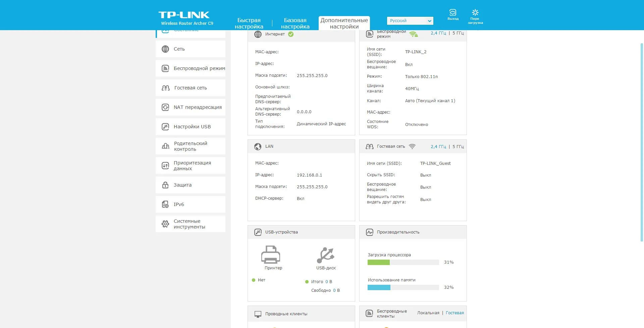Click the USB-устройства panel header icon
This screenshot has width=644, height=328.
click(x=258, y=232)
